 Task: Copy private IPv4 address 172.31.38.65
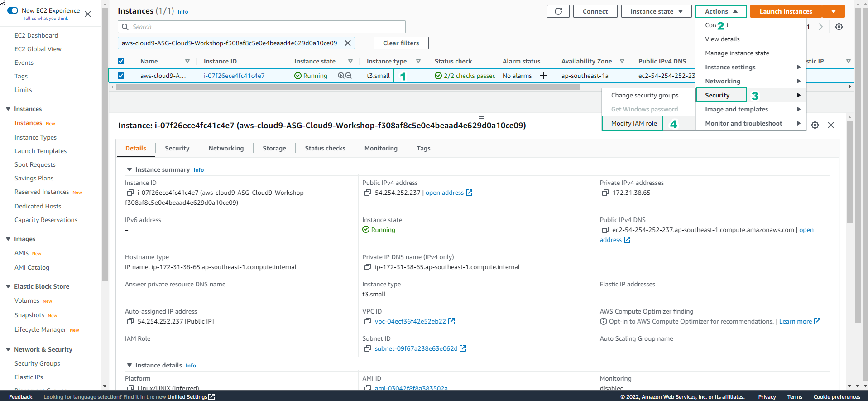pos(605,193)
